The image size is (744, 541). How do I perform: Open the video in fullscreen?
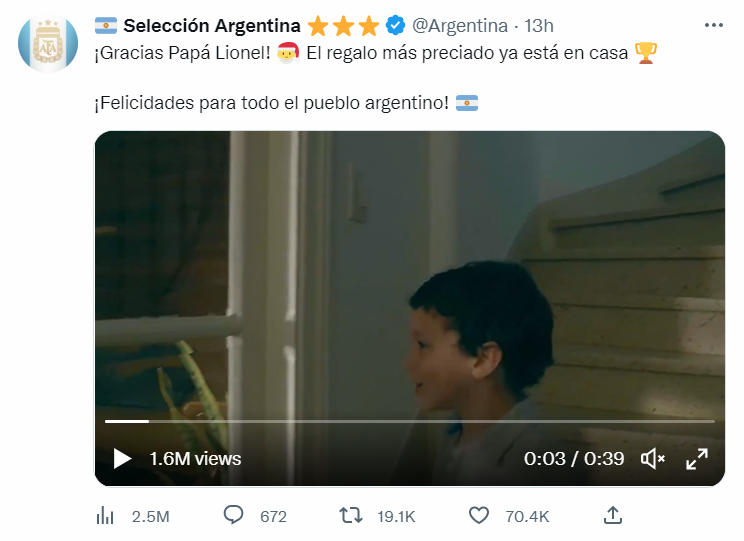pyautogui.click(x=697, y=459)
